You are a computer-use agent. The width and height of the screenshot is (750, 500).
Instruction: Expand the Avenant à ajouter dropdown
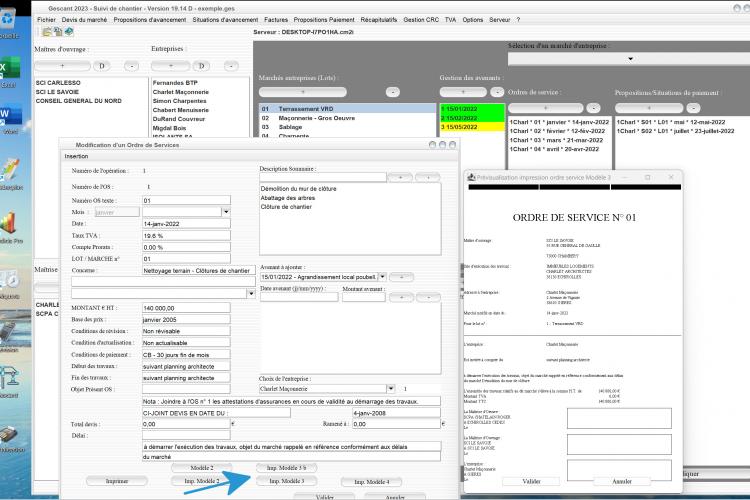(382, 277)
